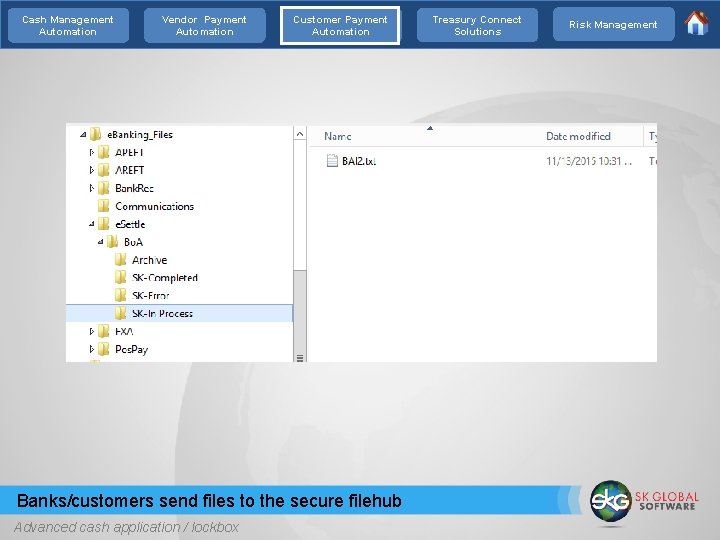Click the PosPay folder icon
The width and height of the screenshot is (720, 540).
[x=104, y=349]
